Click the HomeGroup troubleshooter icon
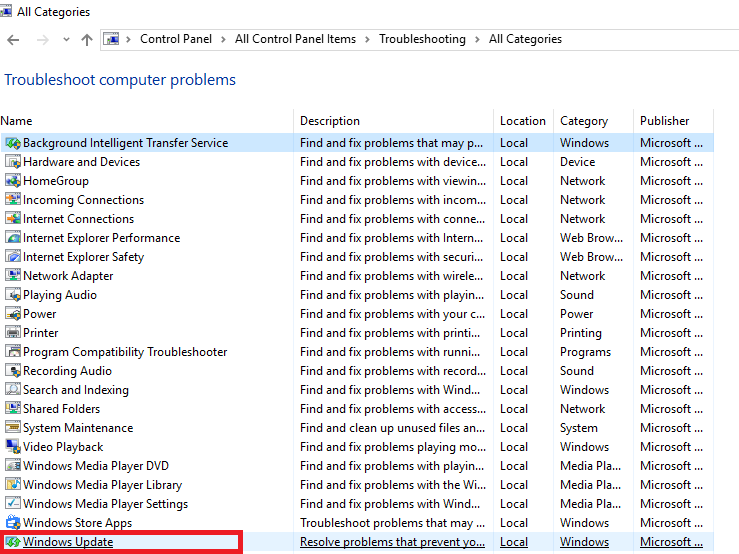Screen dimensions: 739x554 coord(13,181)
